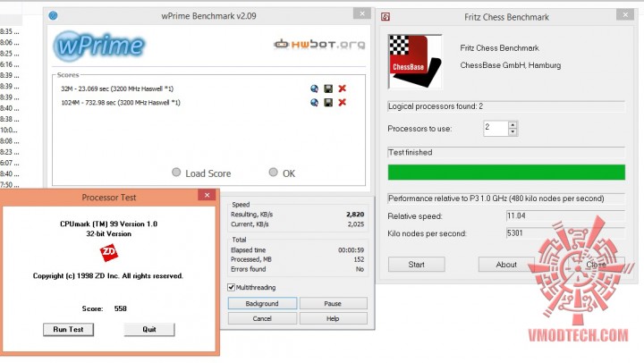The height and width of the screenshot is (363, 644).
Task: Click the ChessBase logo image
Action: point(415,62)
